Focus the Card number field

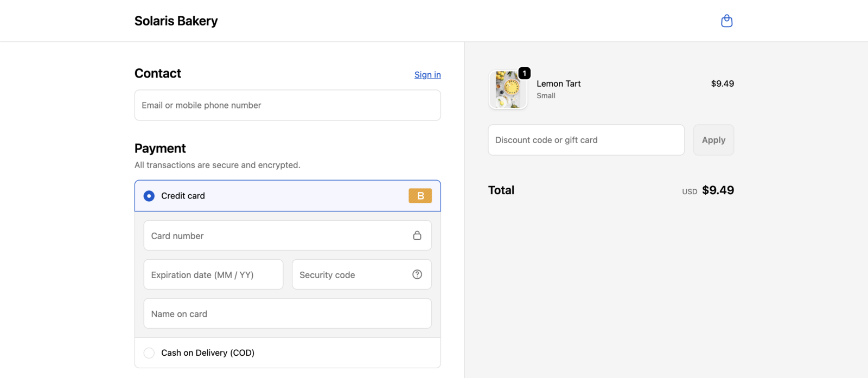288,235
